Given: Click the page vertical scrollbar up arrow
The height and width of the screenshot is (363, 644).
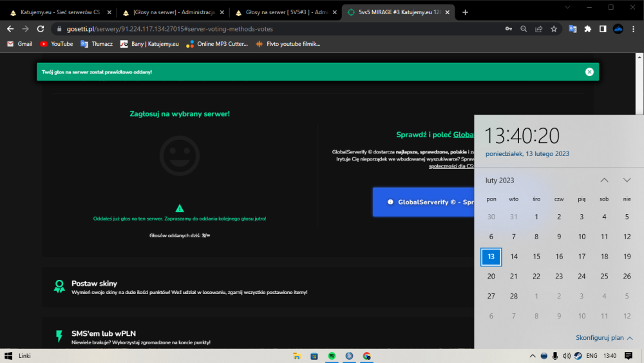Looking at the screenshot, I should pos(639,57).
